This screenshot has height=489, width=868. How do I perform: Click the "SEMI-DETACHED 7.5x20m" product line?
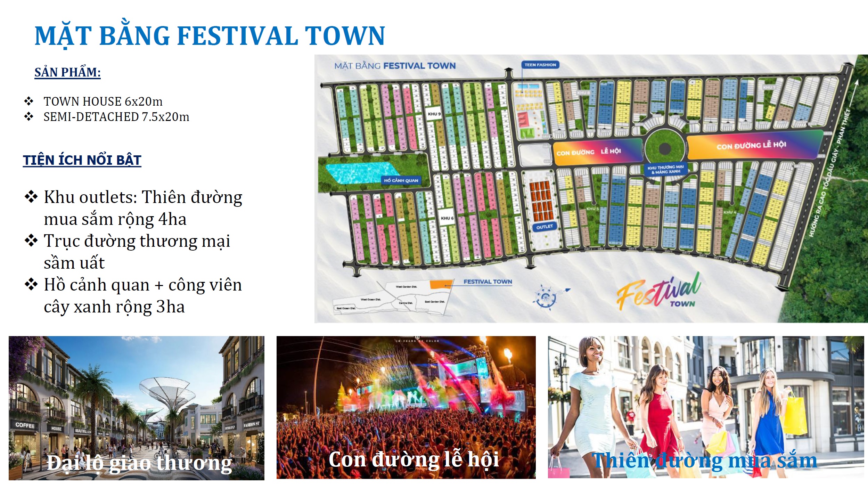[116, 117]
